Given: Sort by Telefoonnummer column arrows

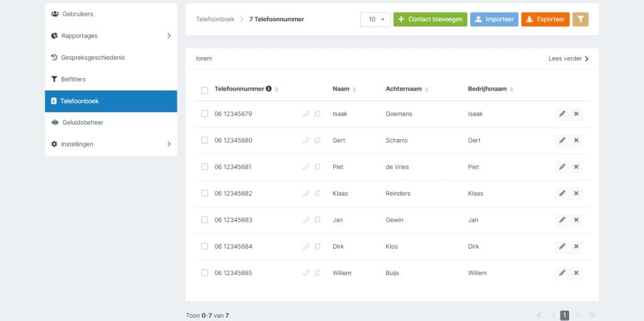Looking at the screenshot, I should coord(277,89).
